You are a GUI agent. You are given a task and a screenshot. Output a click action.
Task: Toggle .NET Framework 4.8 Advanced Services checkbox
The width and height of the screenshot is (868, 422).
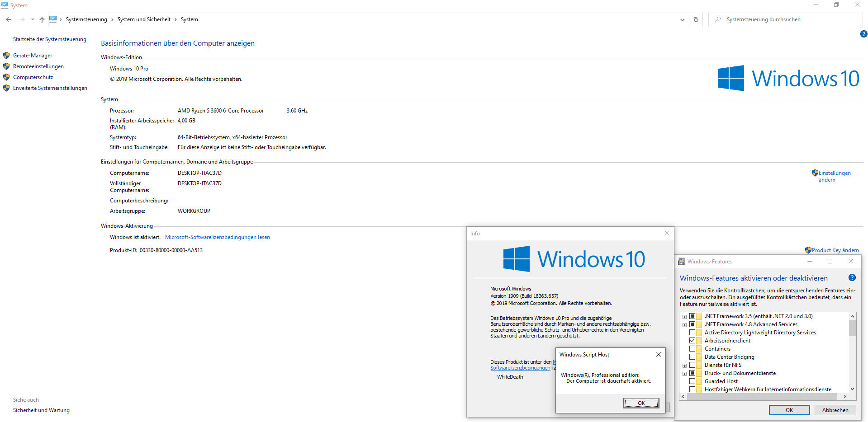(692, 324)
